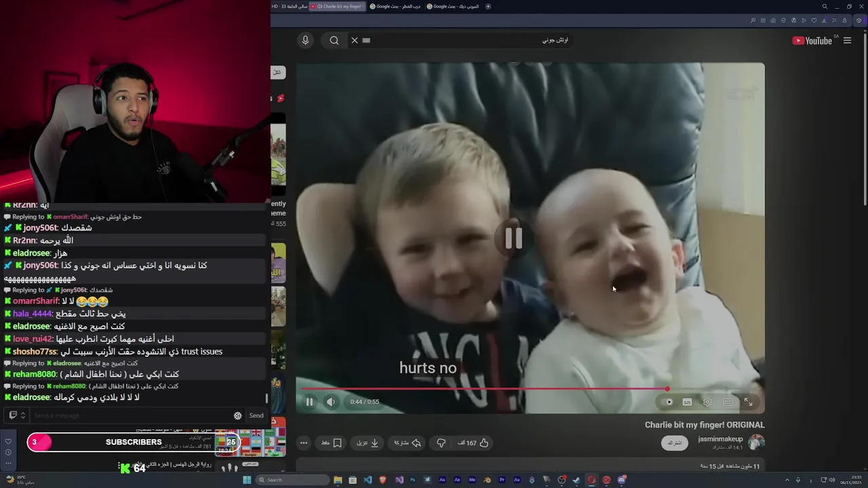The height and width of the screenshot is (488, 868).
Task: Expand the chat identity selector arrows
Action: click(22, 415)
